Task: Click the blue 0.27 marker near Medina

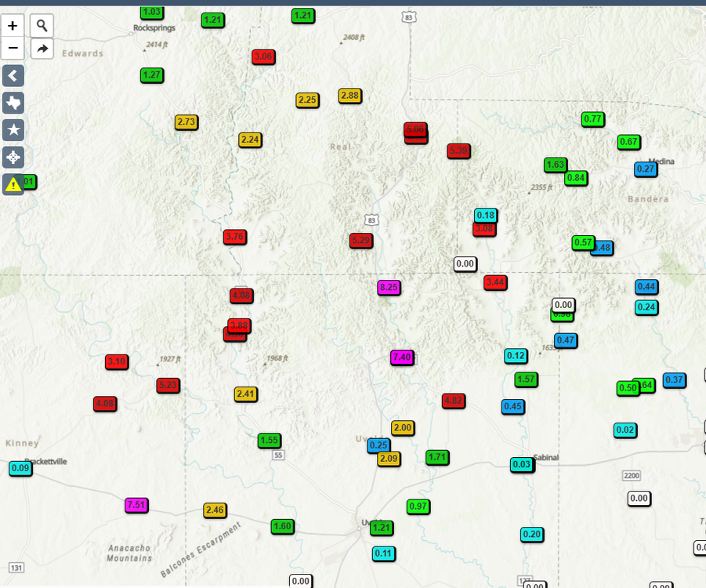Action: 645,169
